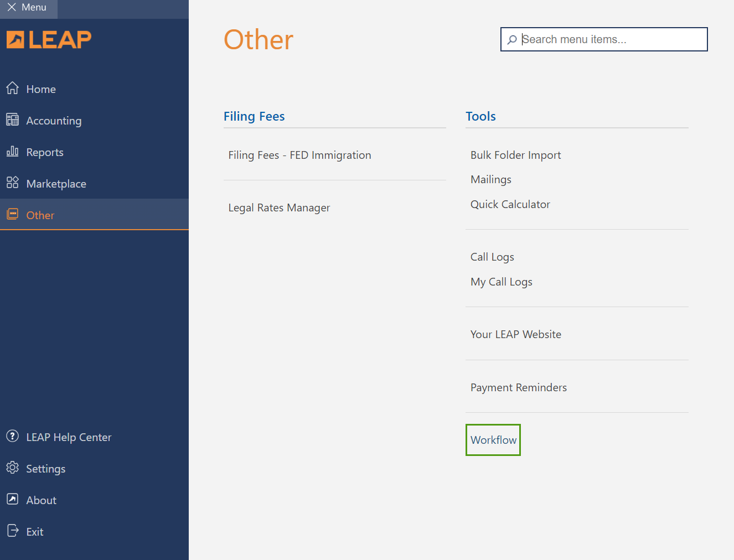
Task: Focus the Search menu items field
Action: click(609, 40)
